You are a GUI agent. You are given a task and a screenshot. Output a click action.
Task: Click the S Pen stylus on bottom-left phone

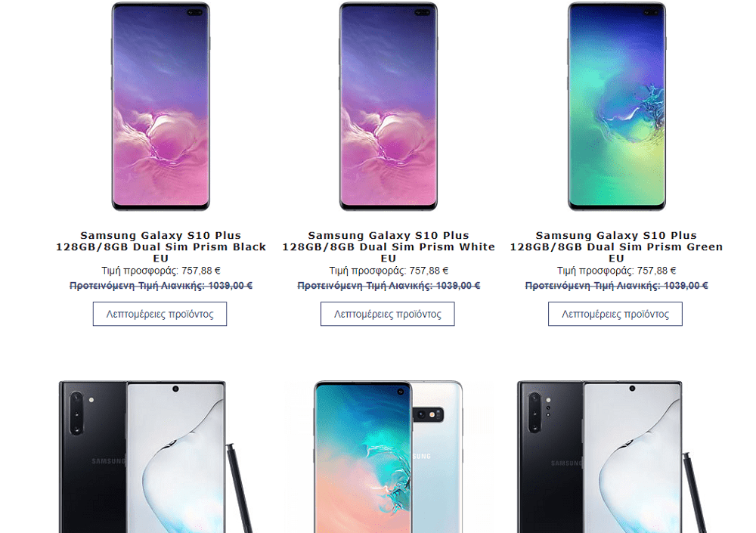click(239, 488)
